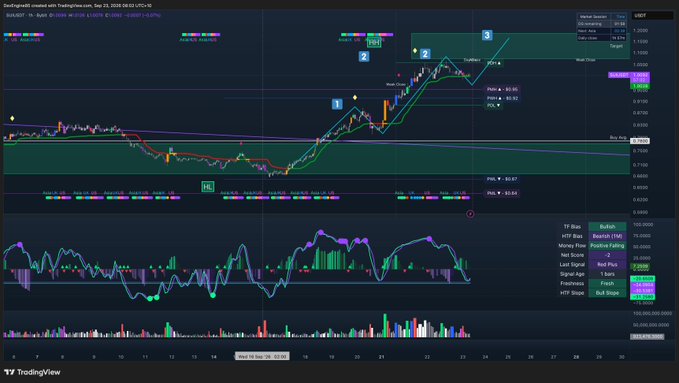Click day 14 on the time axis

coord(213,357)
